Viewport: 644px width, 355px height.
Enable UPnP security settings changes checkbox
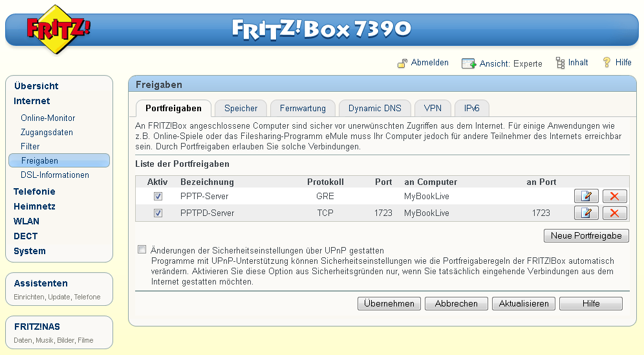pos(142,250)
